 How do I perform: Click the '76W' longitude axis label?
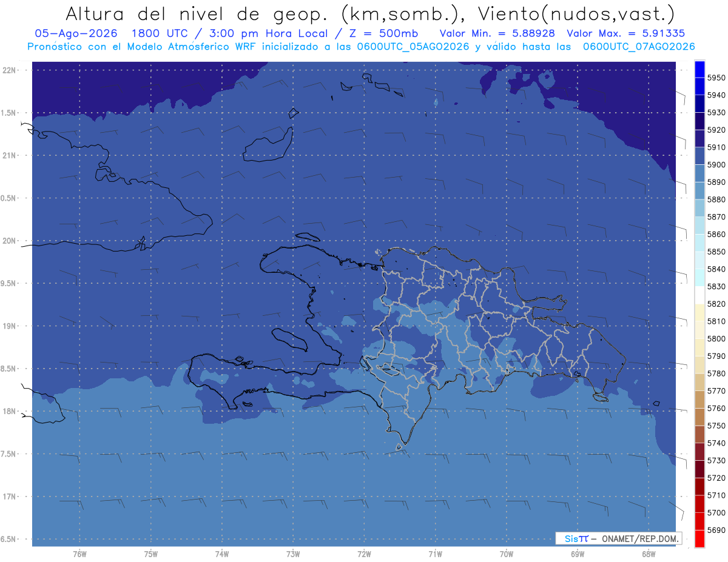click(x=79, y=554)
